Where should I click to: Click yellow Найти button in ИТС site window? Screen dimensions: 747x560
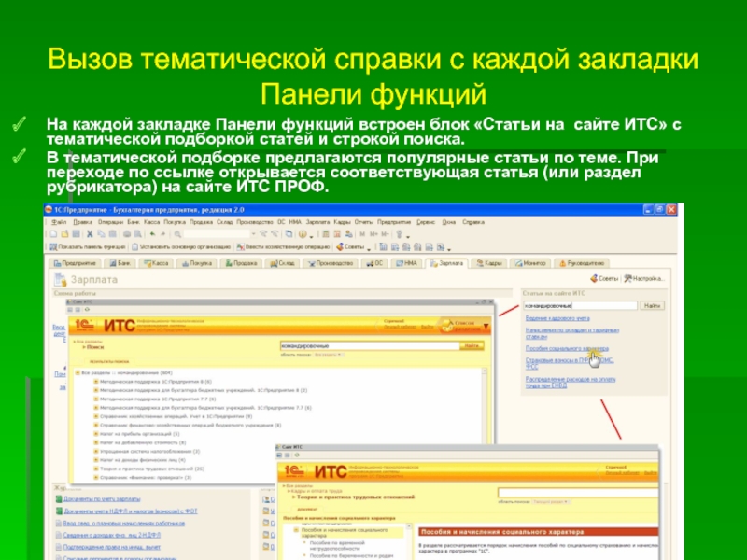click(472, 345)
